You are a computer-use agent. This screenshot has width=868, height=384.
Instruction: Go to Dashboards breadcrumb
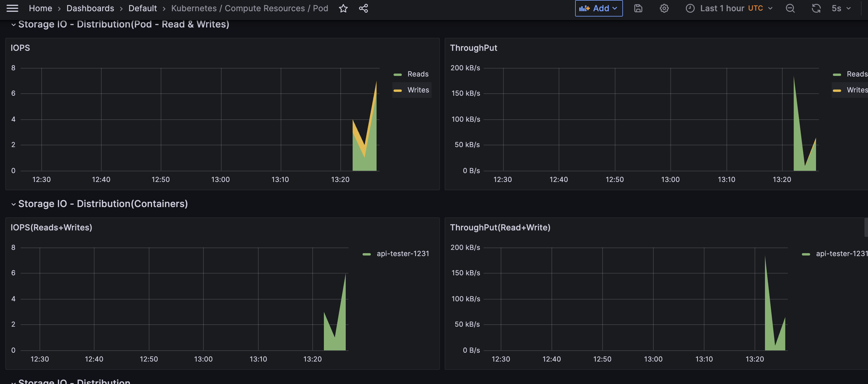click(x=90, y=8)
